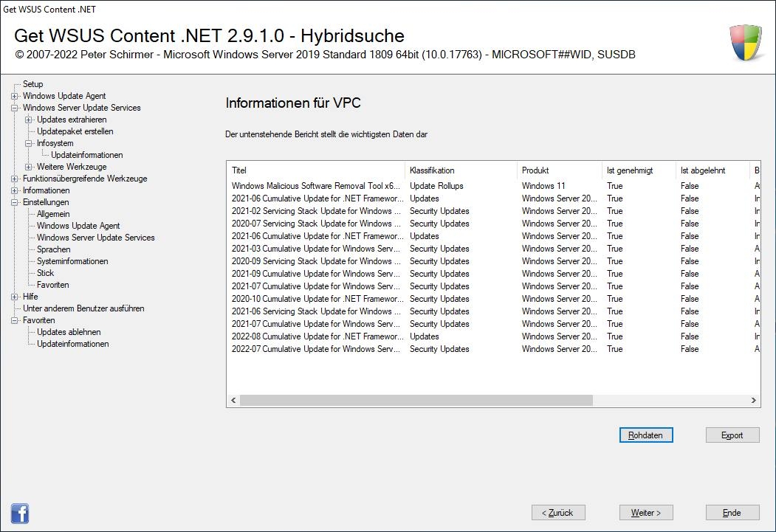776x532 pixels.
Task: Click the Export button
Action: pos(732,435)
